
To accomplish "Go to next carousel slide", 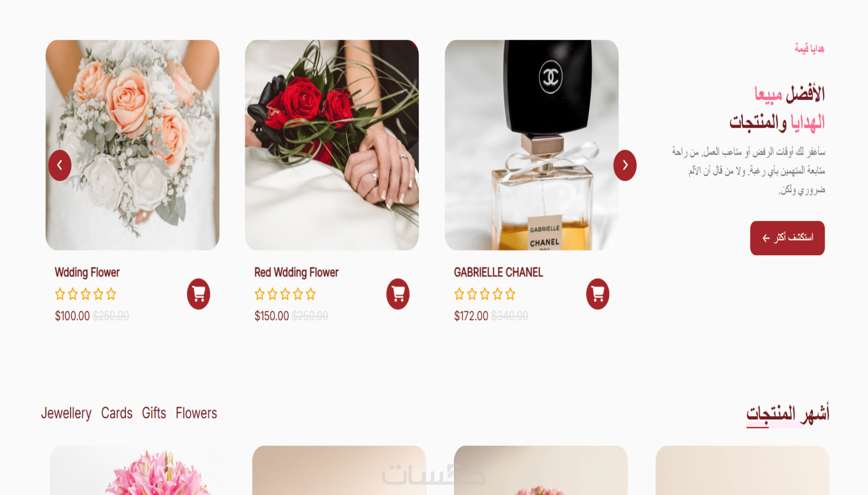I will point(625,165).
